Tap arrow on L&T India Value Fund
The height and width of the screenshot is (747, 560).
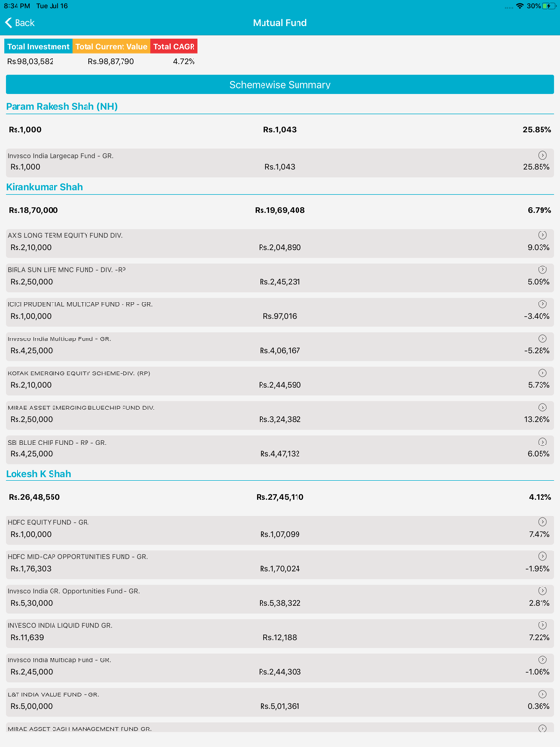(542, 694)
